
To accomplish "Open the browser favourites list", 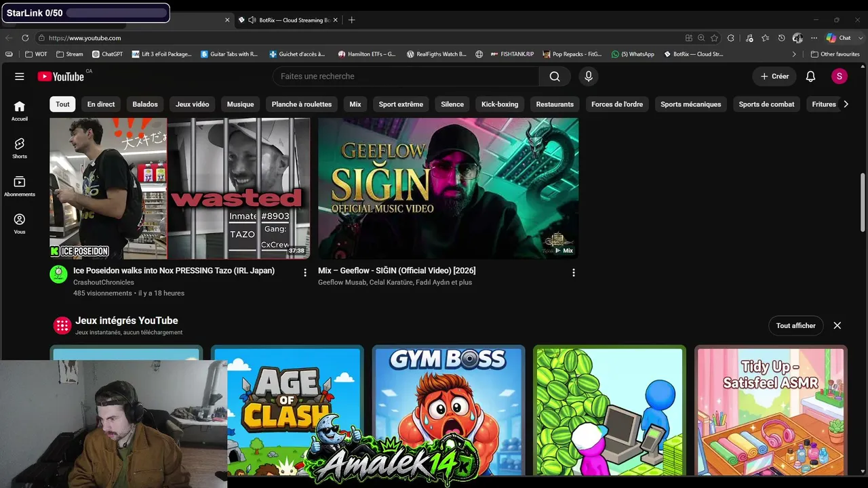I will click(766, 38).
